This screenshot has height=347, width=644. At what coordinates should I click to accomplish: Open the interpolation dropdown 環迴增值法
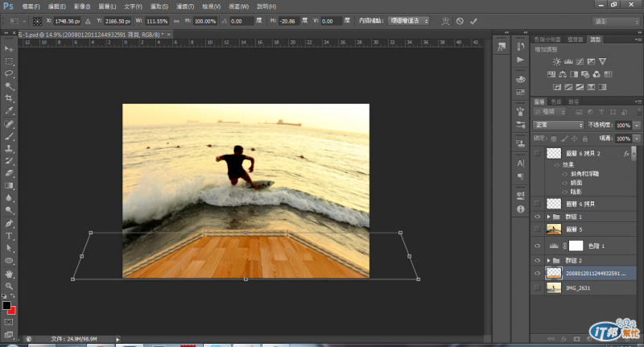(408, 21)
